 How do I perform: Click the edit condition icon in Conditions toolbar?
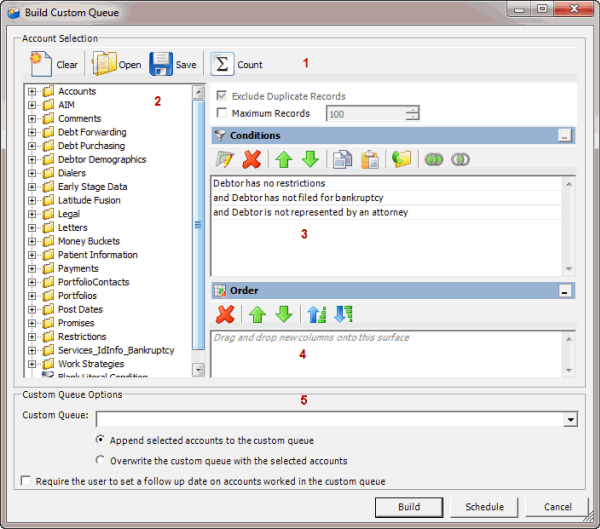point(225,159)
